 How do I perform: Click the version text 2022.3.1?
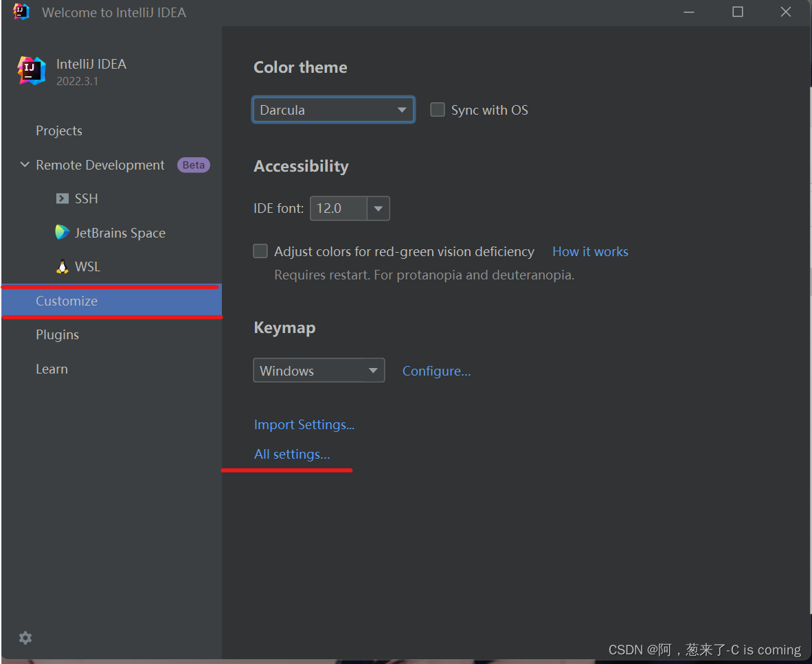coord(77,81)
